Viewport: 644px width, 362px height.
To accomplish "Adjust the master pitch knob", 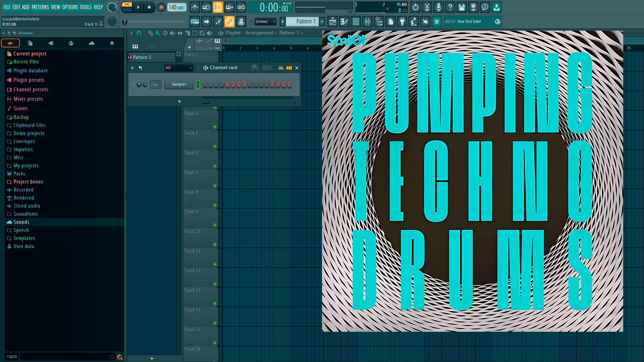I will pos(112,22).
